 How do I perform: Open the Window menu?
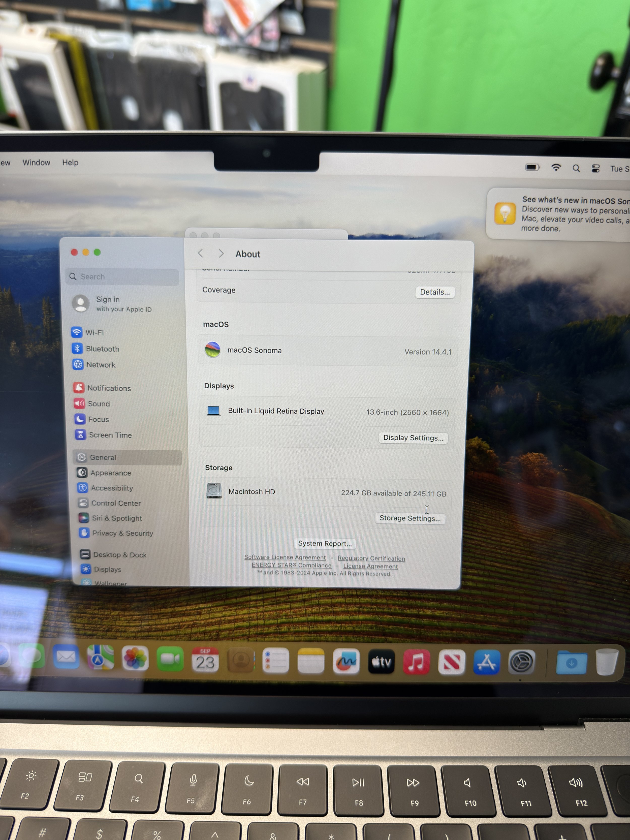(x=36, y=163)
